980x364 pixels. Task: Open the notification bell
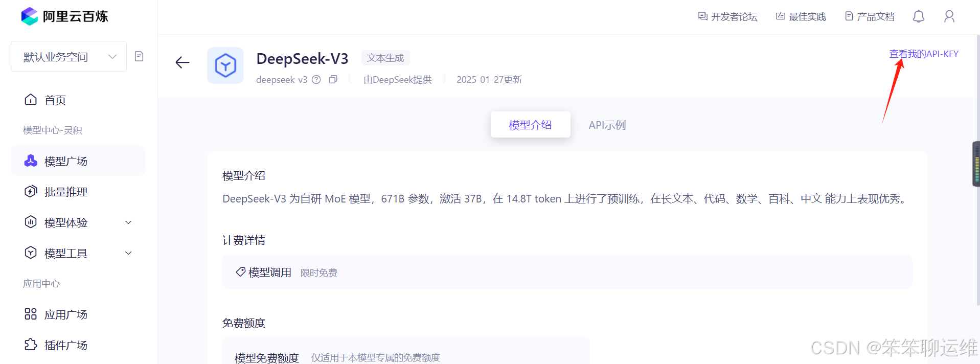click(x=919, y=17)
